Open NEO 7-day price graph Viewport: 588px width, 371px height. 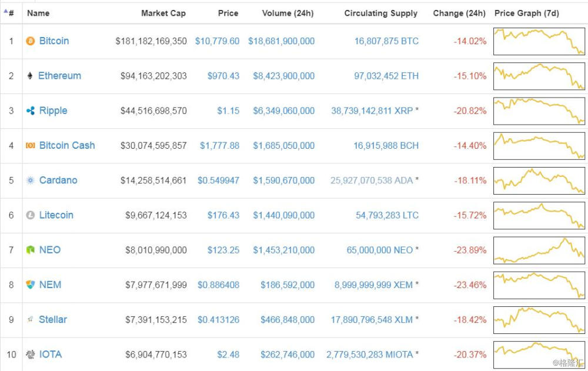[539, 250]
